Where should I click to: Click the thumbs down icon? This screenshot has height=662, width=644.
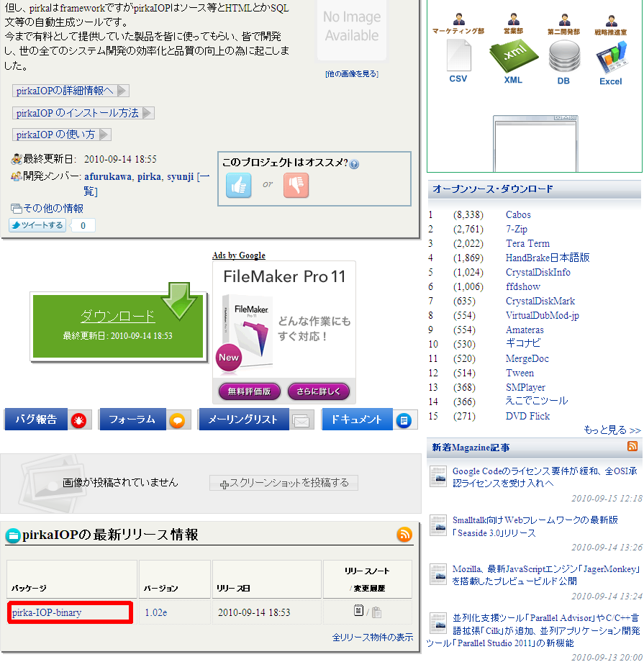pos(296,185)
